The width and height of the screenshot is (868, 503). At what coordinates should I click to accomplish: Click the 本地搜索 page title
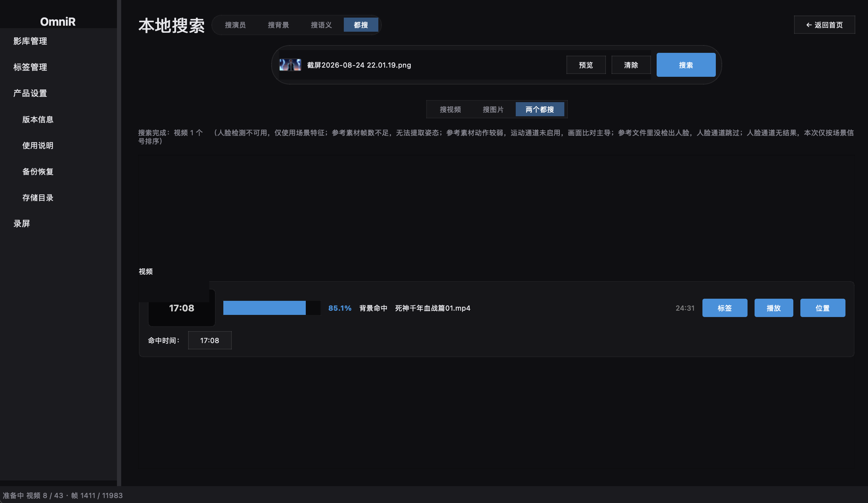(x=171, y=25)
